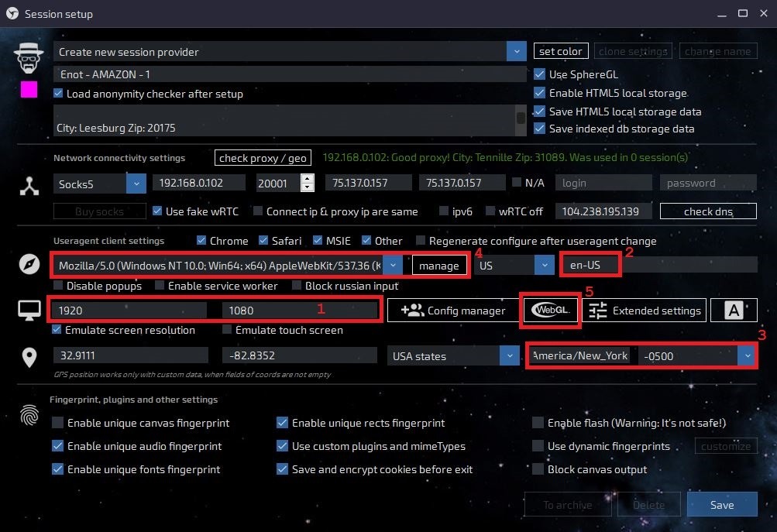
Task: Enable service worker checkbox
Action: tap(159, 285)
